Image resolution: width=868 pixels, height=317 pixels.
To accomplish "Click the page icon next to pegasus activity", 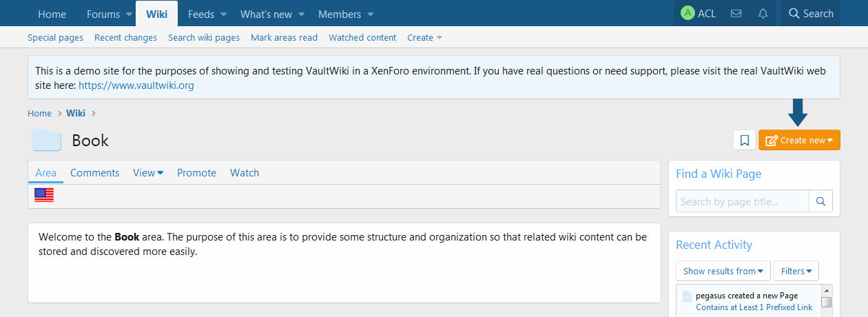I will 686,296.
